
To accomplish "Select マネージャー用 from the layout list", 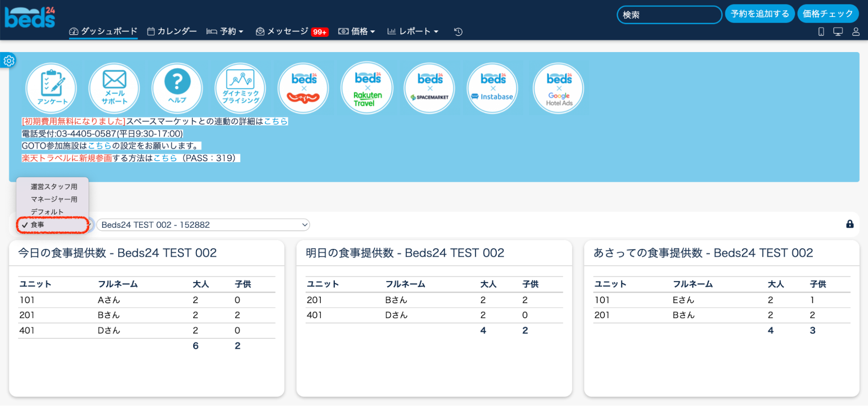I will click(54, 199).
